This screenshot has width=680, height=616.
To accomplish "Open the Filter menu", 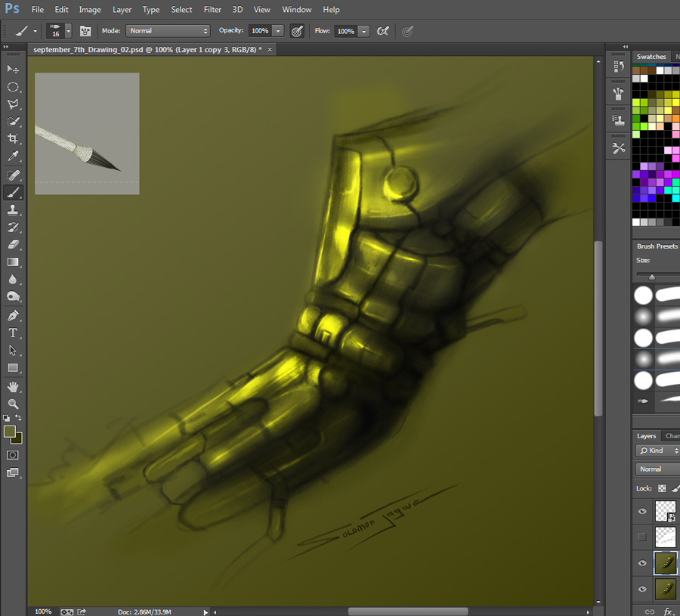I will [212, 10].
